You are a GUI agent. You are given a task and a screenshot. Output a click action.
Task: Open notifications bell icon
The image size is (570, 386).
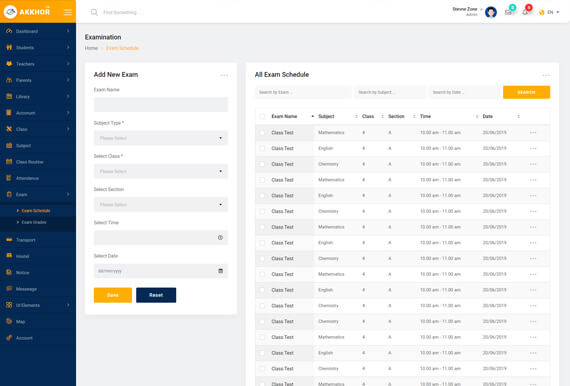click(525, 12)
